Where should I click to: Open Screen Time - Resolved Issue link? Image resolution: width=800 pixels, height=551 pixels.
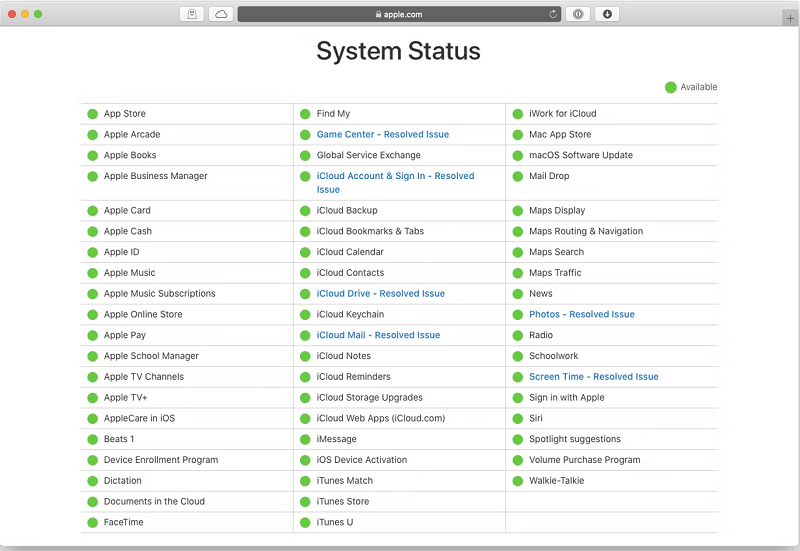(x=593, y=377)
